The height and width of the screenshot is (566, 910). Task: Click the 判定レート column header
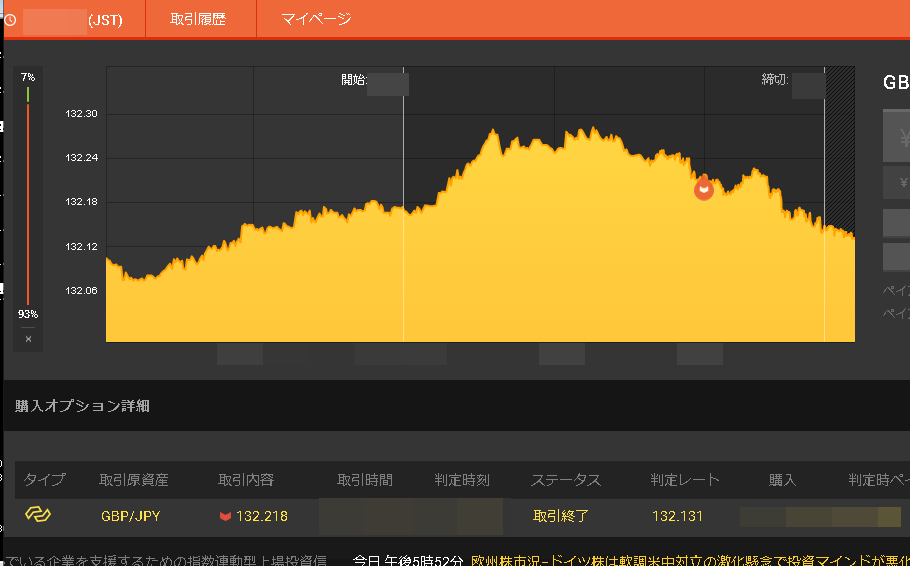tap(685, 480)
